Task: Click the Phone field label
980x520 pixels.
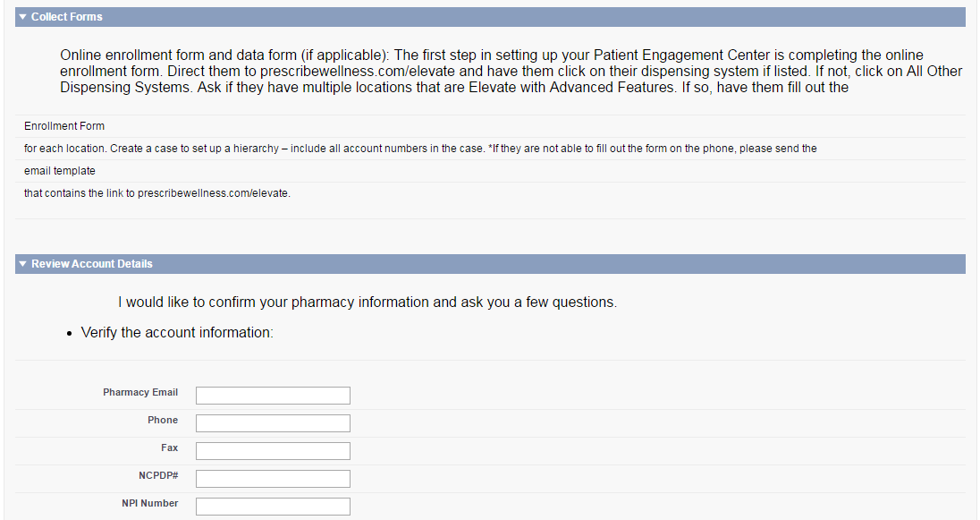Action: (x=163, y=421)
